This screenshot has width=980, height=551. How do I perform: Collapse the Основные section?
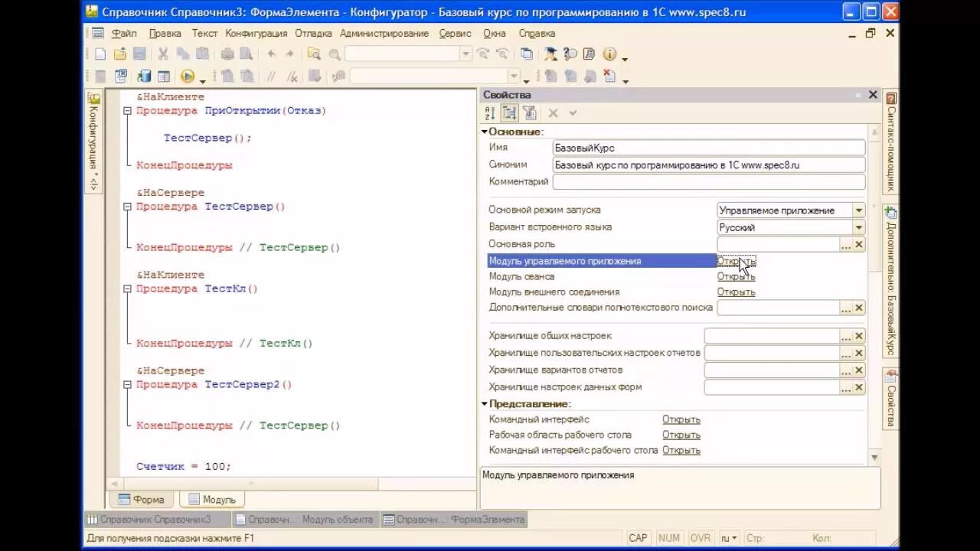[x=485, y=132]
